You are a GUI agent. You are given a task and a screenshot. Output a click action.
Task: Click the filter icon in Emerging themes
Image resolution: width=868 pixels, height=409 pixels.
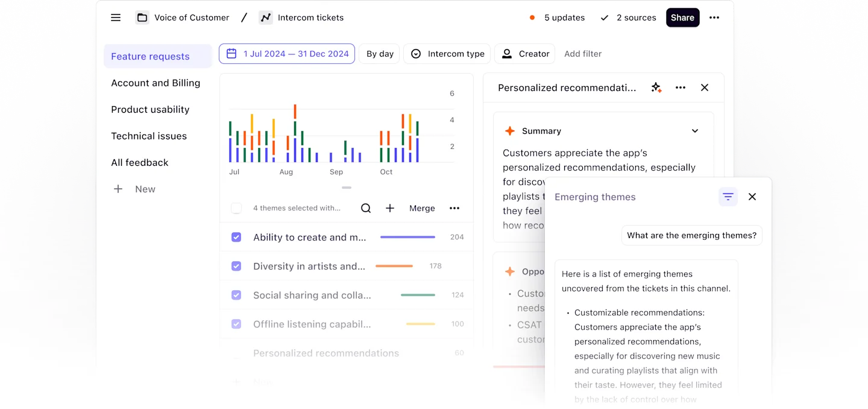point(728,197)
